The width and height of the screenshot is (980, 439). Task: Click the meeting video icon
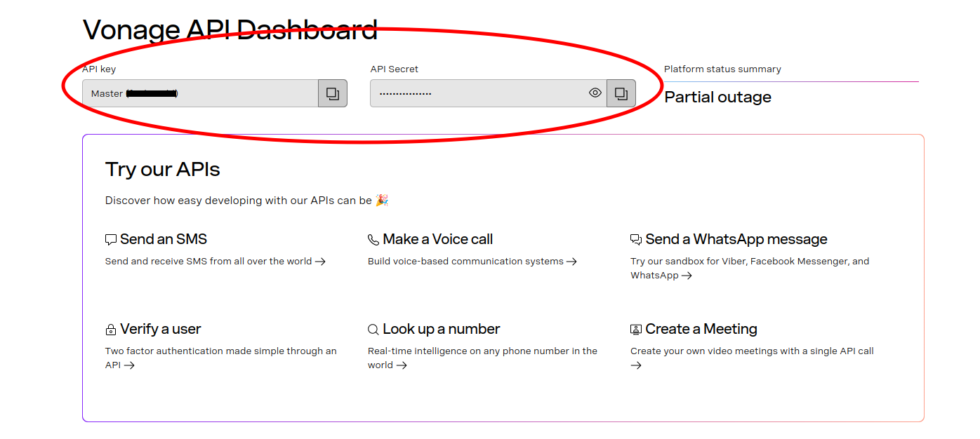[636, 330]
